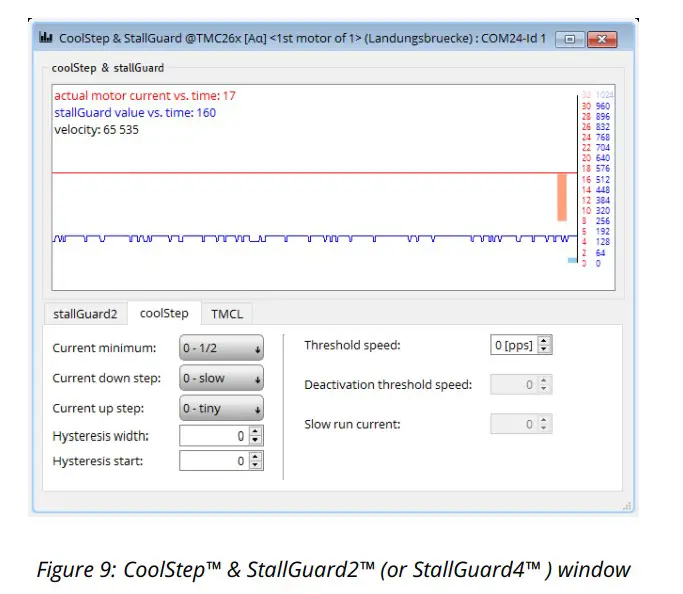Switch to the stallGuard2 tab
Screen dimensions: 683x594
85,314
